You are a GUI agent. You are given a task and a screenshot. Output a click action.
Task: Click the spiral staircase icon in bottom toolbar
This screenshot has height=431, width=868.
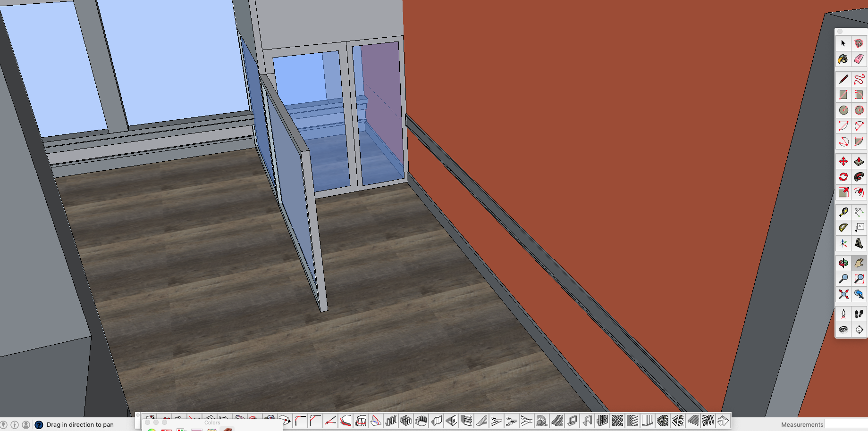pos(541,421)
